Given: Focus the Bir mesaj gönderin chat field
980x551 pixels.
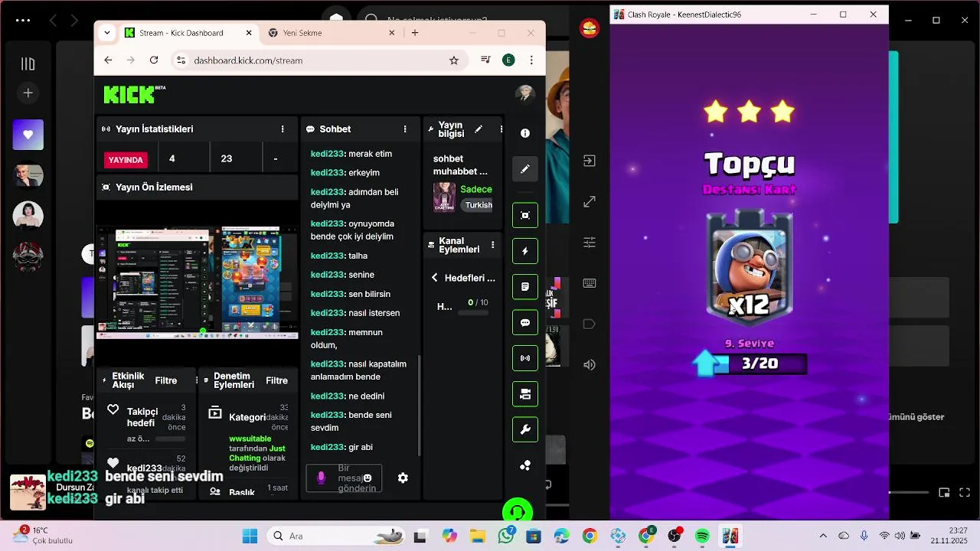Looking at the screenshot, I should click(x=344, y=478).
